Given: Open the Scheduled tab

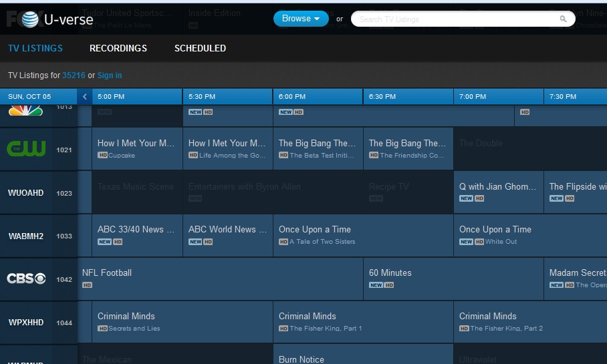Looking at the screenshot, I should point(200,48).
